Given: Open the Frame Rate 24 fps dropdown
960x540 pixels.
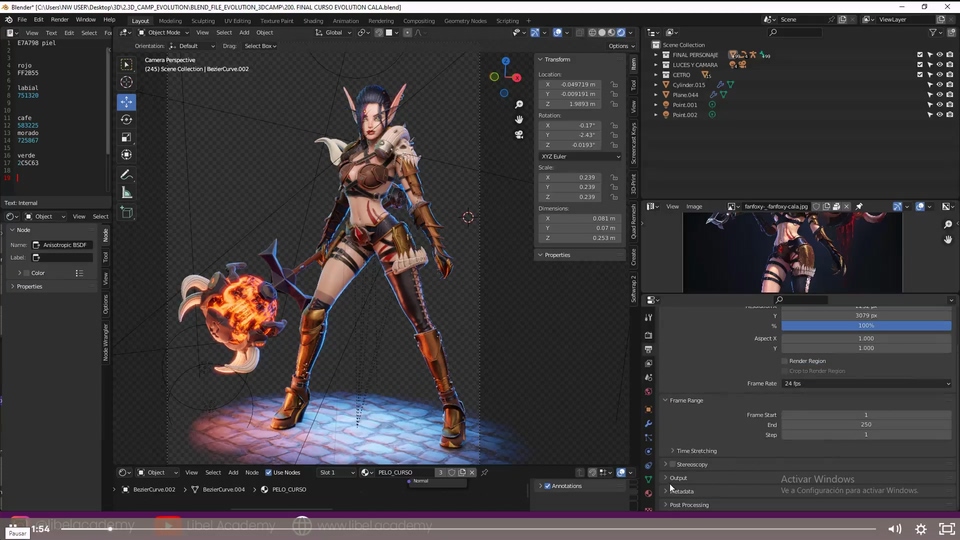Looking at the screenshot, I should click(x=866, y=383).
